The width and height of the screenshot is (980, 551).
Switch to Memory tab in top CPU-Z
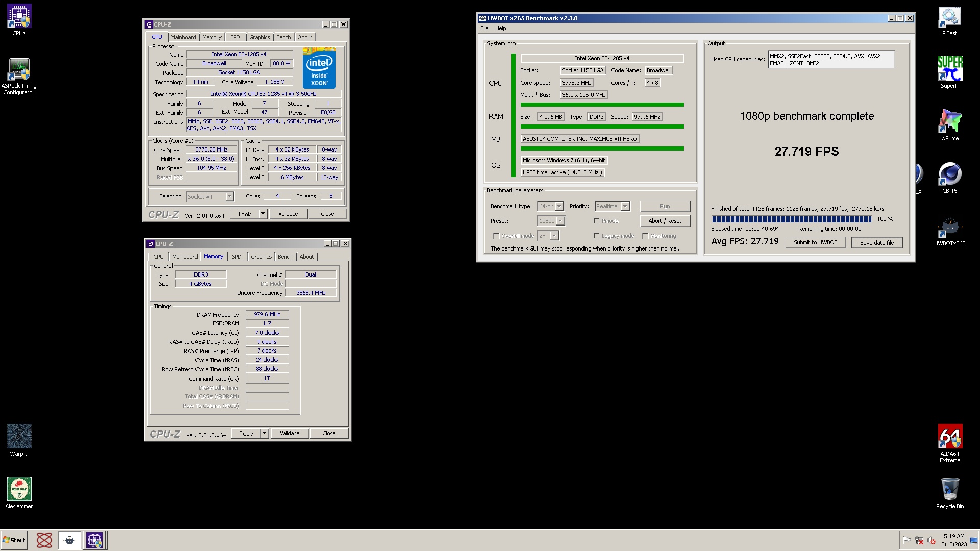click(212, 37)
